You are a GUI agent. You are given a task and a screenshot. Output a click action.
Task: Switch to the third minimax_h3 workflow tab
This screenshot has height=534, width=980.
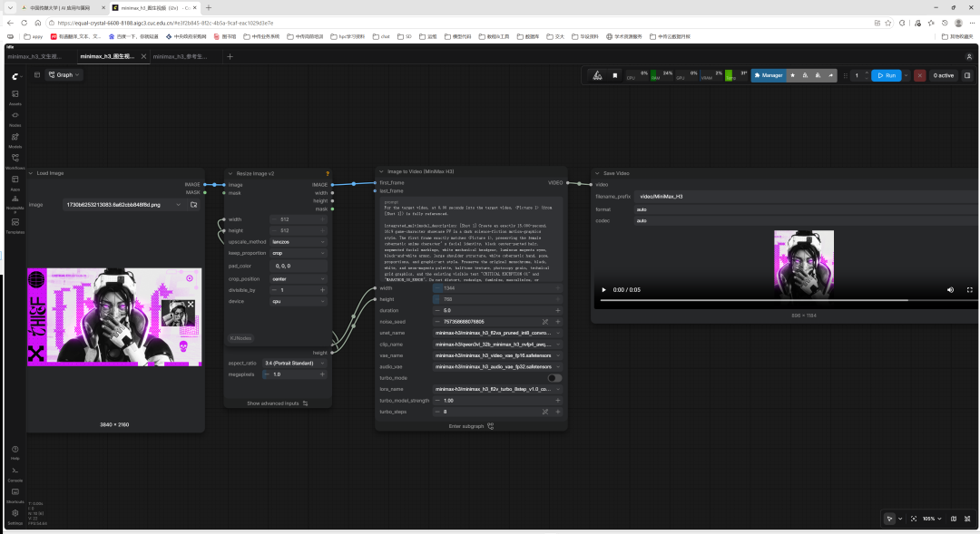180,56
